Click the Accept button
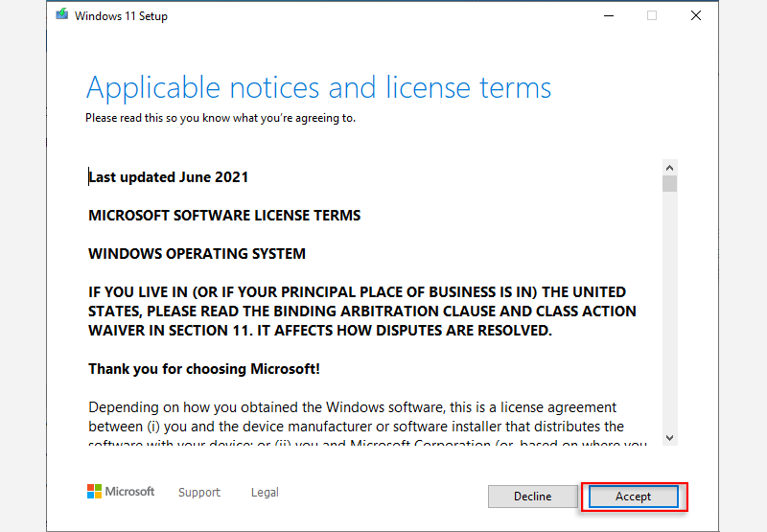Image resolution: width=767 pixels, height=532 pixels. (634, 497)
